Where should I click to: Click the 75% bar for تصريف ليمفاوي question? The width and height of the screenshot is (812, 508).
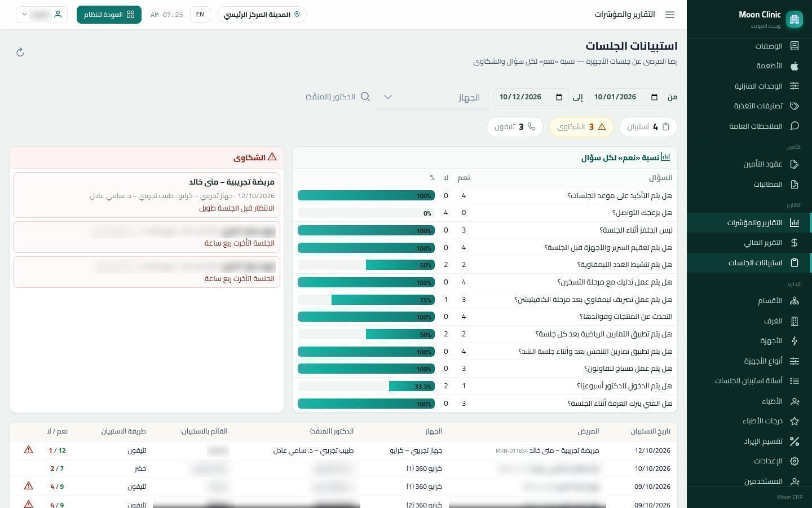pos(383,300)
